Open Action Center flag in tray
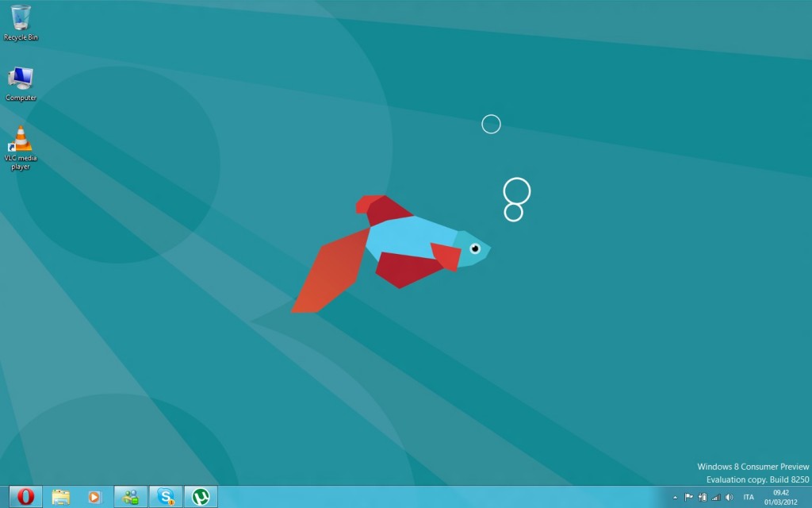The width and height of the screenshot is (812, 508). (688, 497)
